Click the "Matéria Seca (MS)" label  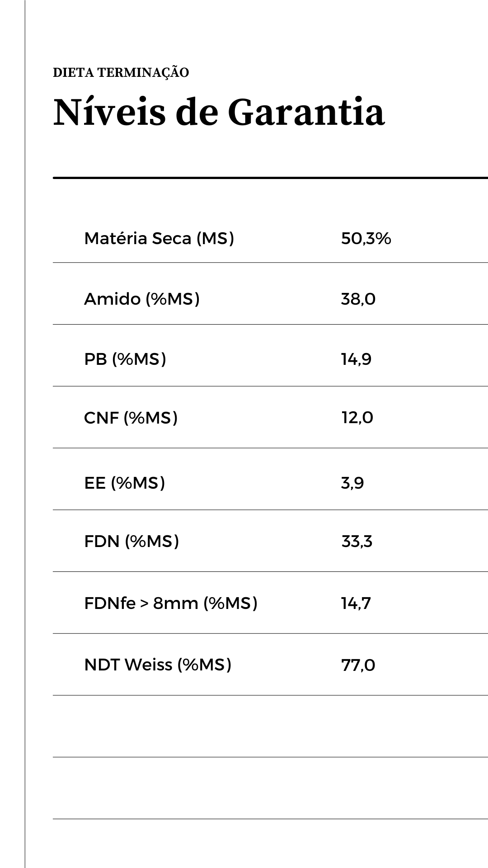[159, 238]
